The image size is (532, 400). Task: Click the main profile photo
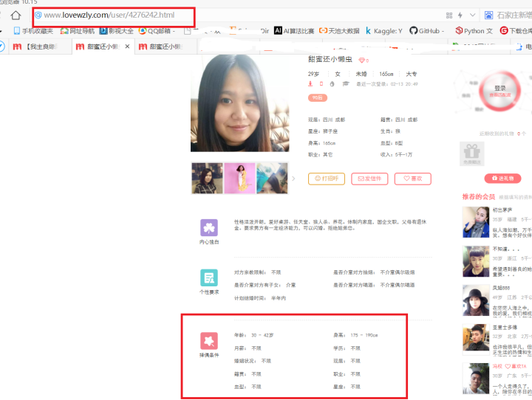coord(240,103)
